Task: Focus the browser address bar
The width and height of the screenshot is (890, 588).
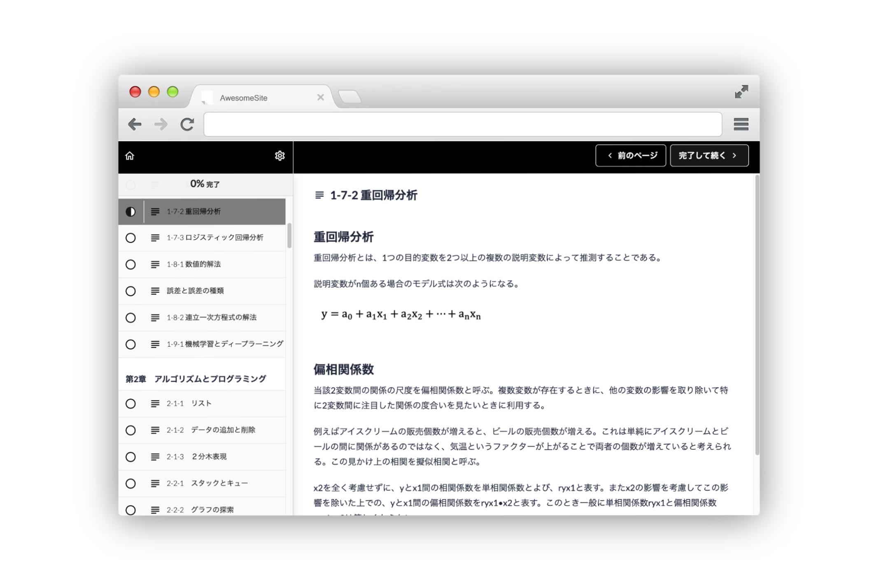Action: point(463,124)
